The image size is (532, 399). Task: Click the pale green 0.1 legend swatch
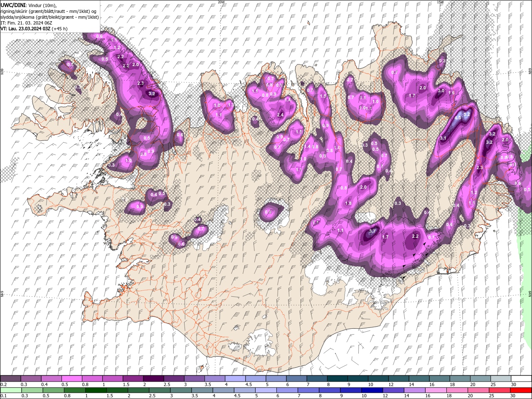tap(11, 390)
